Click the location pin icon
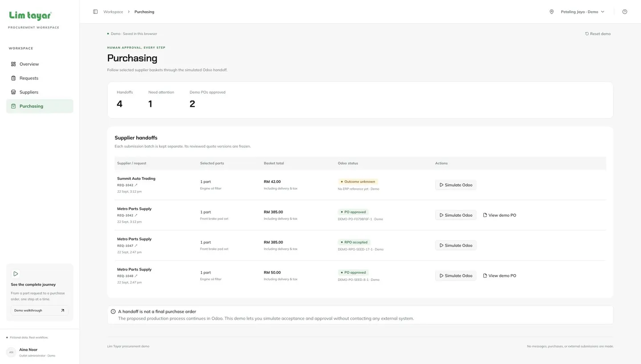This screenshot has width=641, height=364. (x=552, y=12)
